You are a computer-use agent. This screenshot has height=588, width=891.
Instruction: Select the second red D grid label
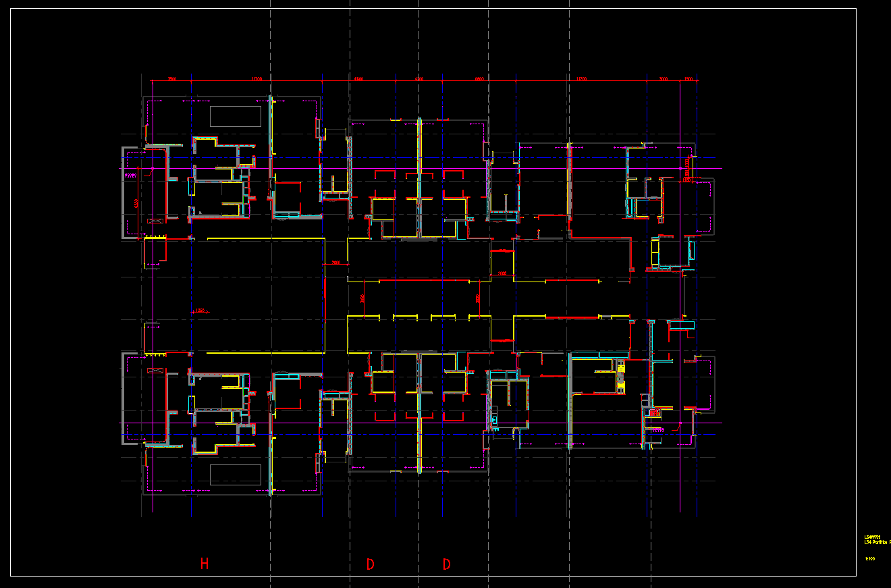446,564
